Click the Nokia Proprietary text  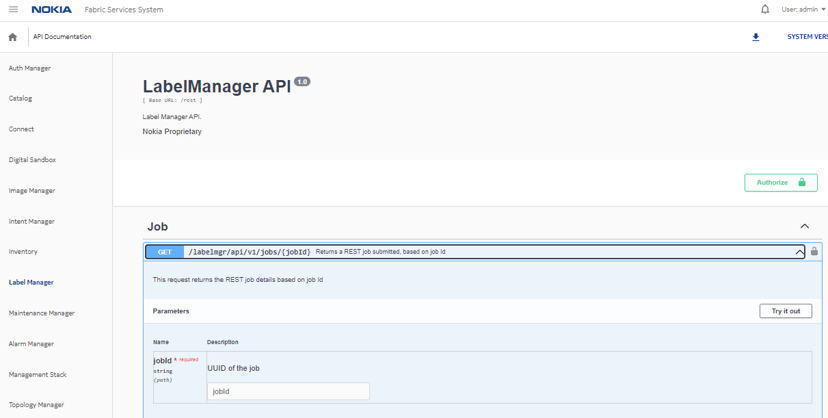(172, 131)
